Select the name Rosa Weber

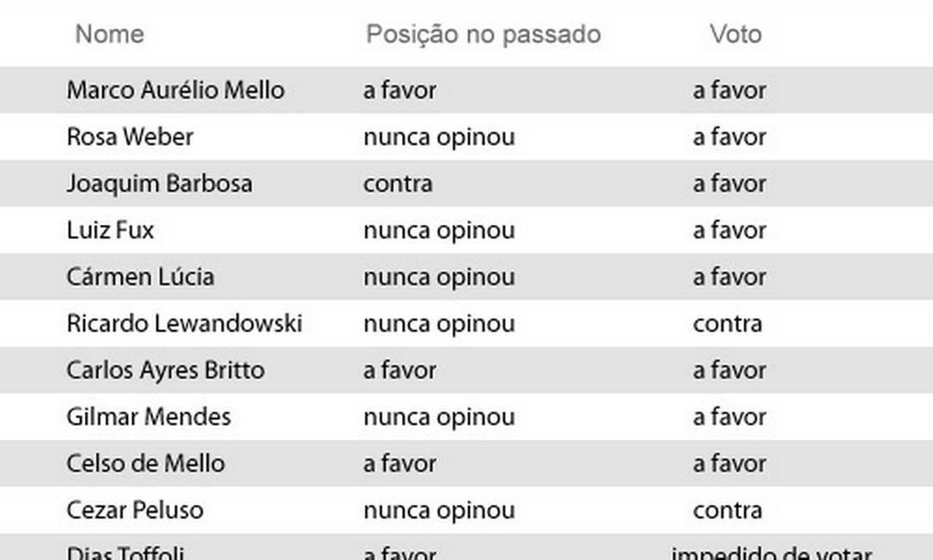click(x=130, y=137)
